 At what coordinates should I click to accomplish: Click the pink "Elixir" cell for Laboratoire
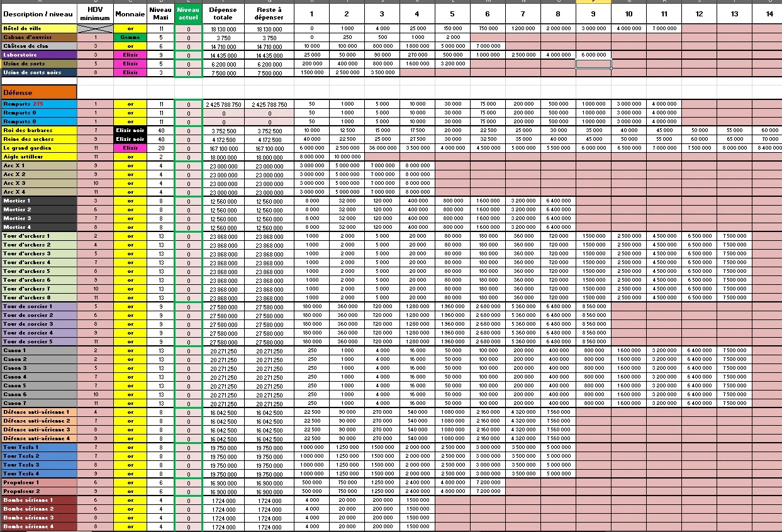point(130,55)
